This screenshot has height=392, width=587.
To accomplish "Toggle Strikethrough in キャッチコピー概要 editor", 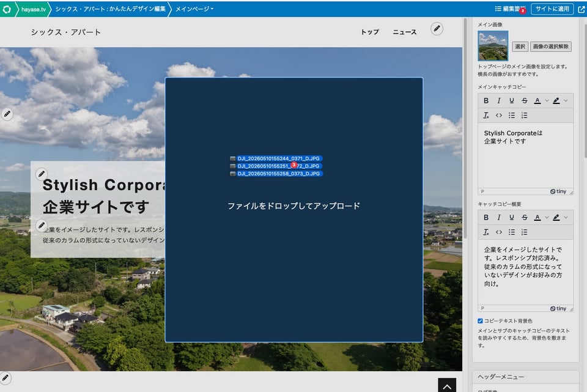I will [x=524, y=217].
